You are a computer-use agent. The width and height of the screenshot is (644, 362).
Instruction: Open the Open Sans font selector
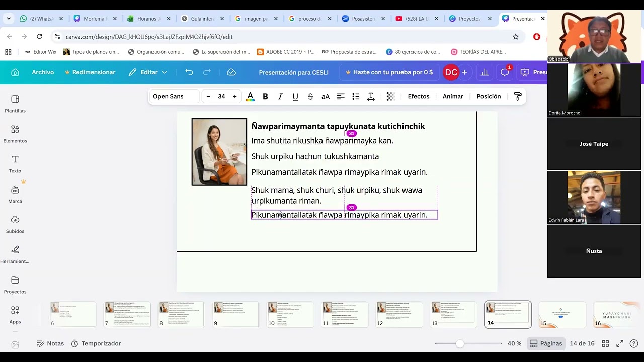175,96
